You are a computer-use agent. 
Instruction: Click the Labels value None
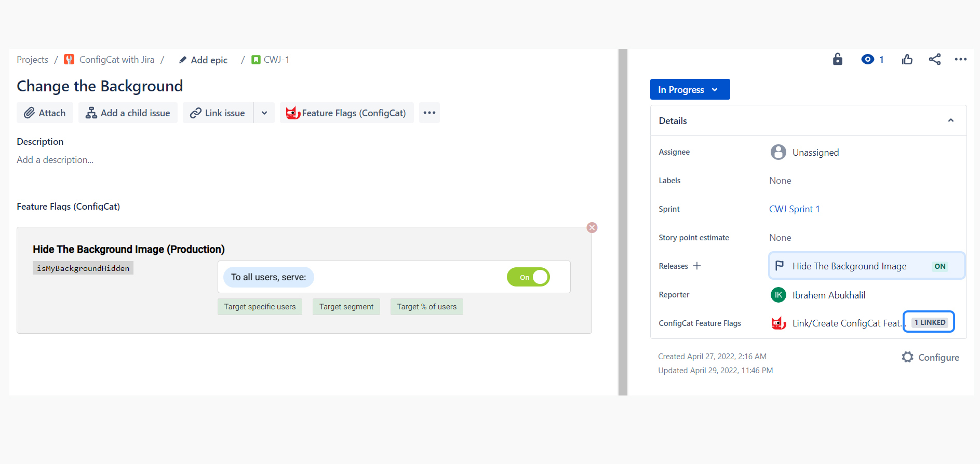780,181
